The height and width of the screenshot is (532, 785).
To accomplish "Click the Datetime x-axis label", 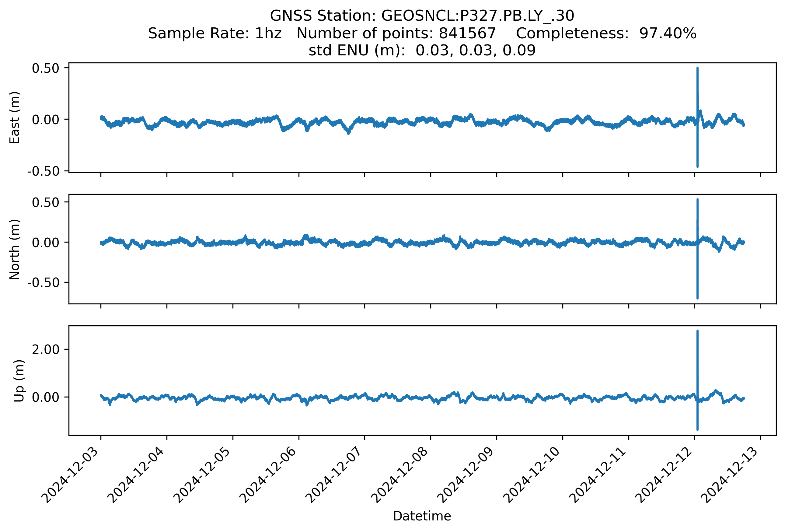I will click(422, 516).
